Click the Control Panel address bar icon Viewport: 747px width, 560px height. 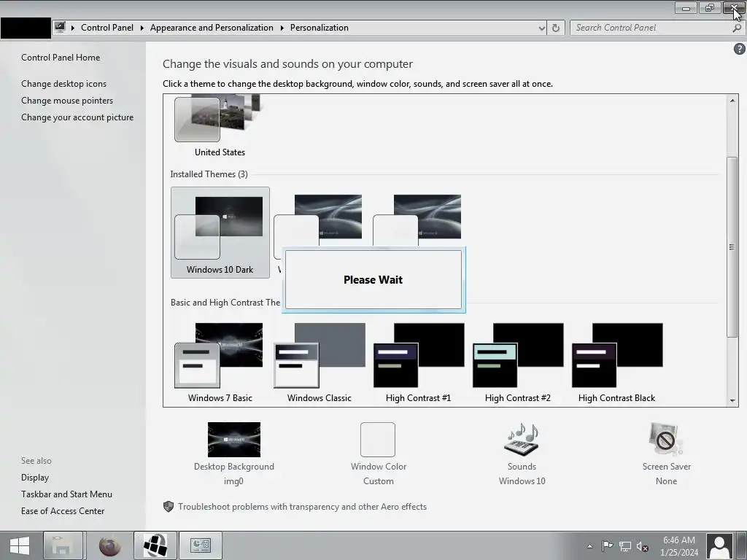(60, 27)
